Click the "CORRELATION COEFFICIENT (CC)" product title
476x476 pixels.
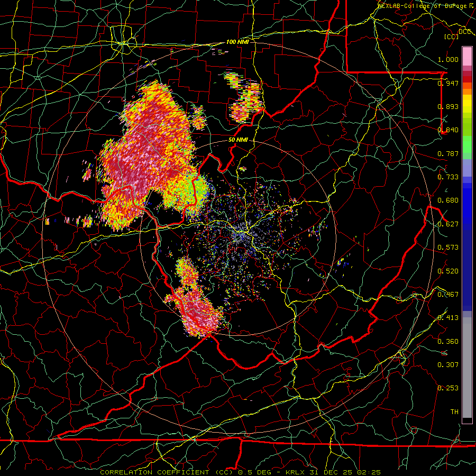click(x=166, y=472)
